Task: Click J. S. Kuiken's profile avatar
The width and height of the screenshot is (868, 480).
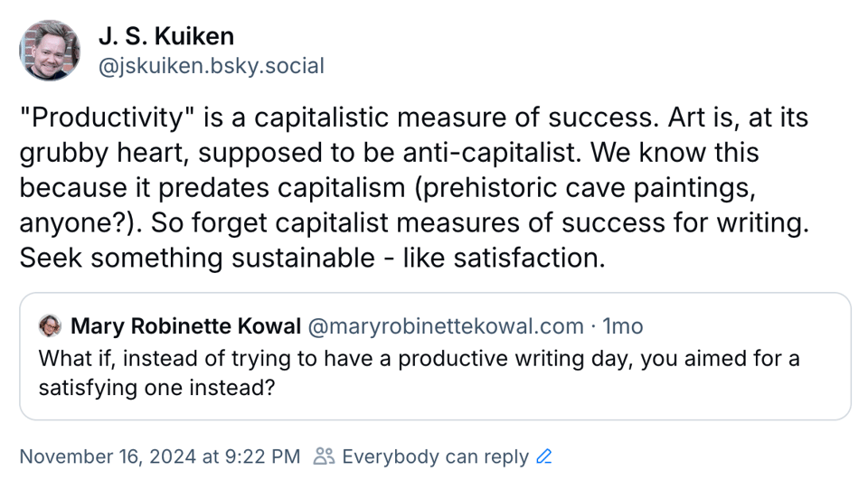Action: point(51,51)
